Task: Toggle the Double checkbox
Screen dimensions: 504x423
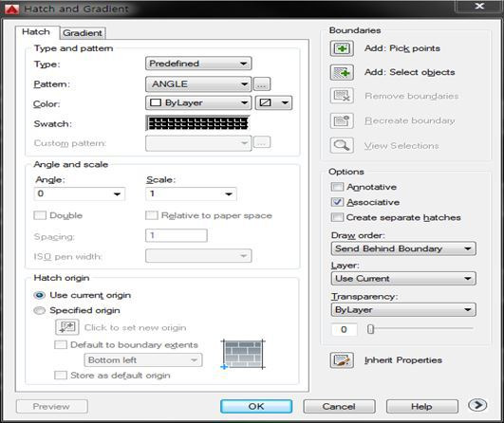Action: point(40,215)
